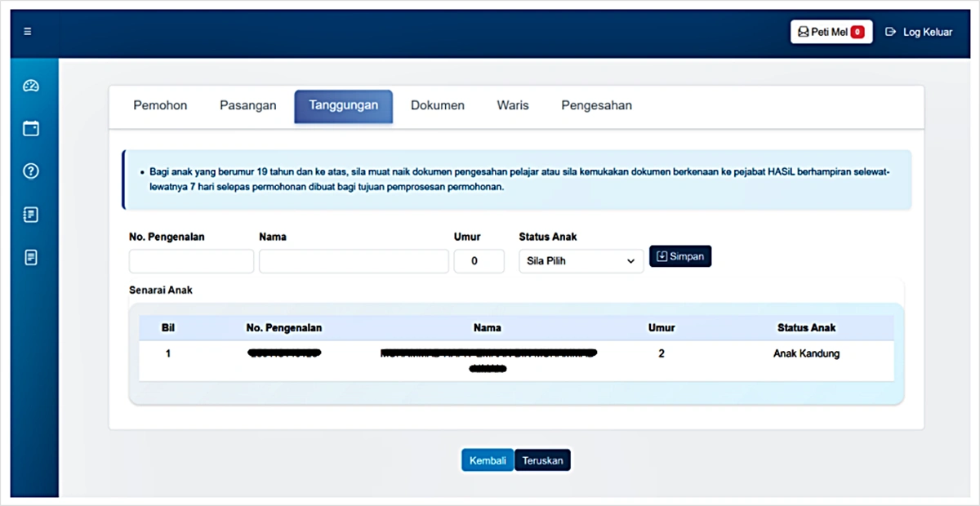This screenshot has height=506, width=980.
Task: Click into the Nama text field
Action: click(x=354, y=261)
